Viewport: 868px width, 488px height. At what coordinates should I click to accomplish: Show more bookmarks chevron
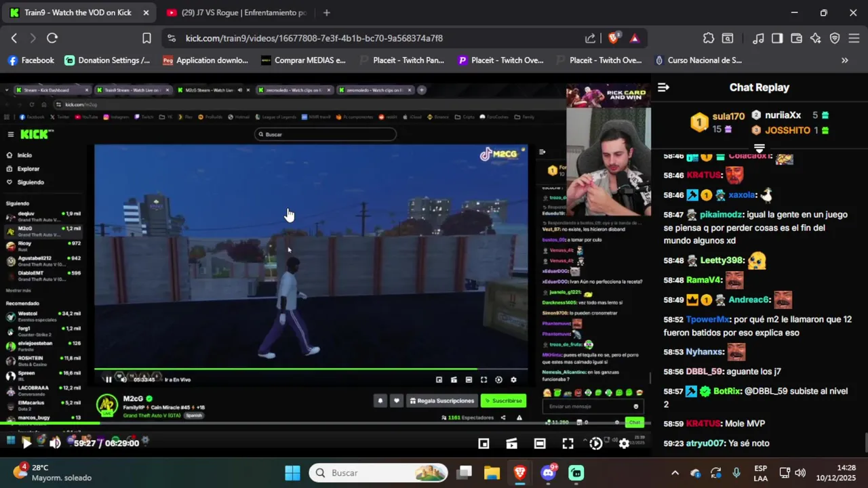(x=844, y=60)
